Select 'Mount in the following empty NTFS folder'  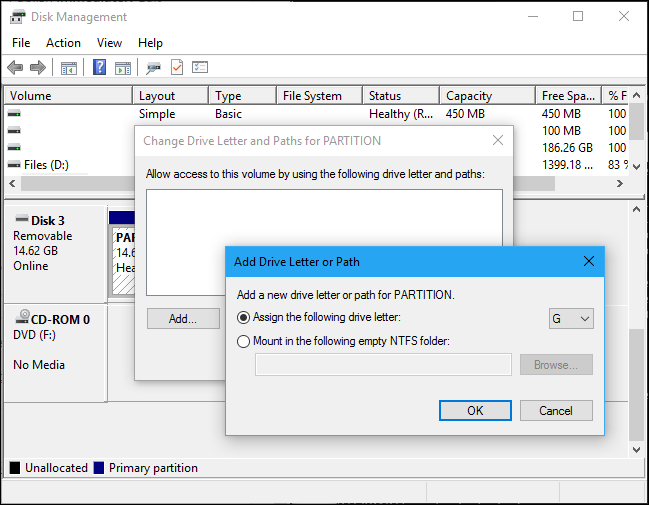coord(244,341)
